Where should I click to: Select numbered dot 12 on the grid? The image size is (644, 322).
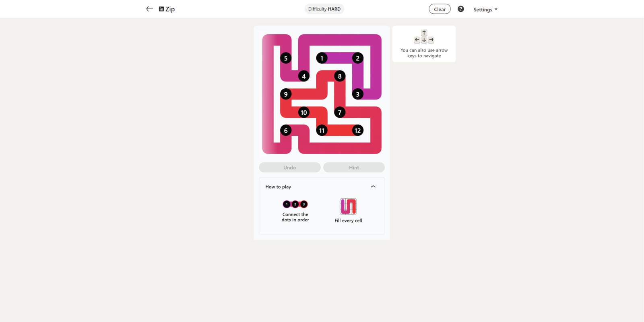357,130
